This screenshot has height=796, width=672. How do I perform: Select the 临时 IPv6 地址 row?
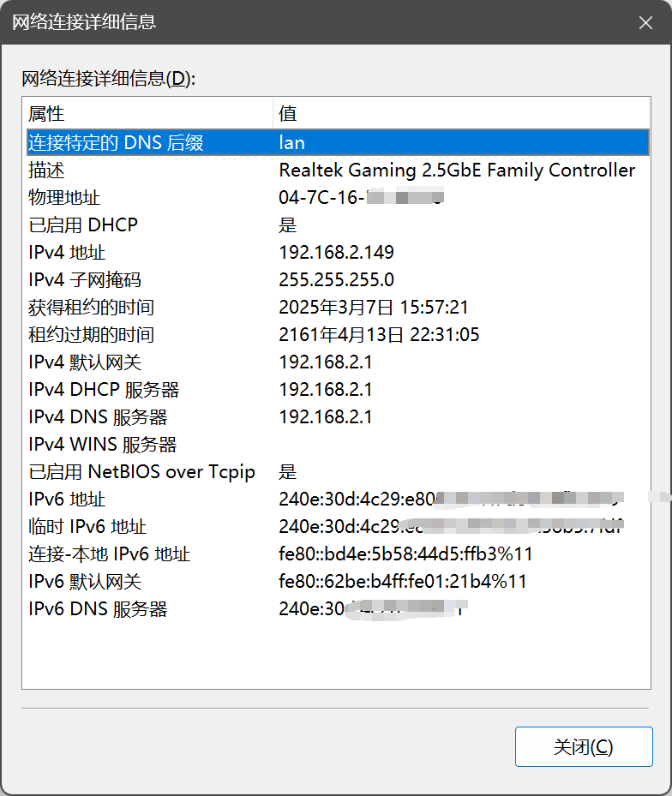[87, 527]
